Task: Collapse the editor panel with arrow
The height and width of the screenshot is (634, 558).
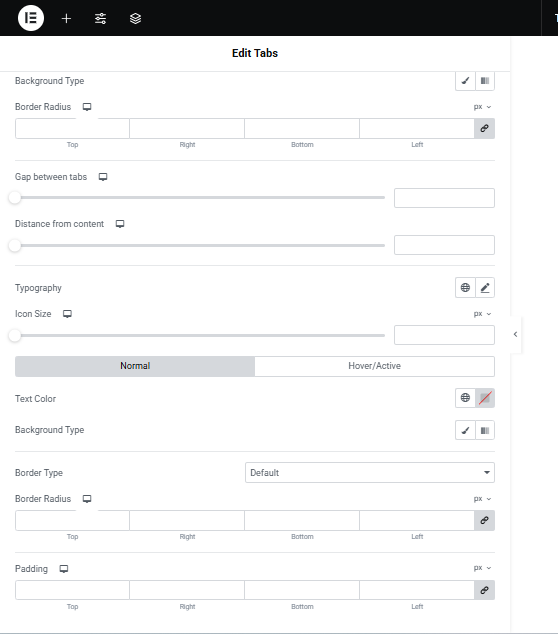Action: 516,334
